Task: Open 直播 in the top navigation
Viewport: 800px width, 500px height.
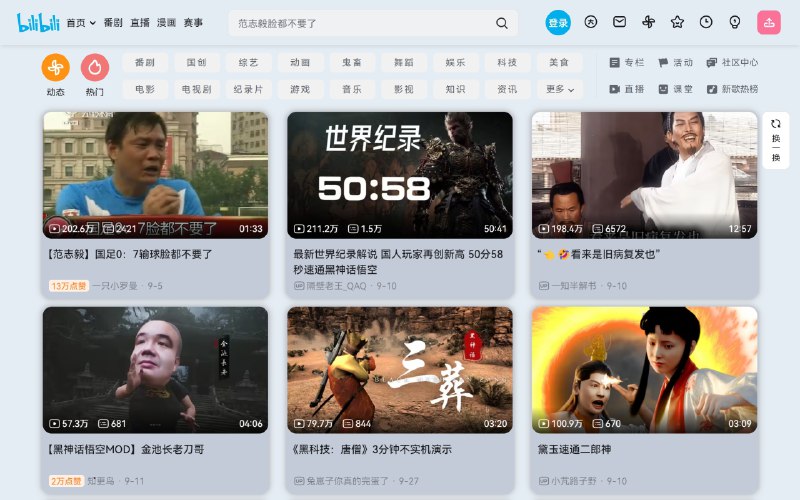Action: tap(140, 22)
